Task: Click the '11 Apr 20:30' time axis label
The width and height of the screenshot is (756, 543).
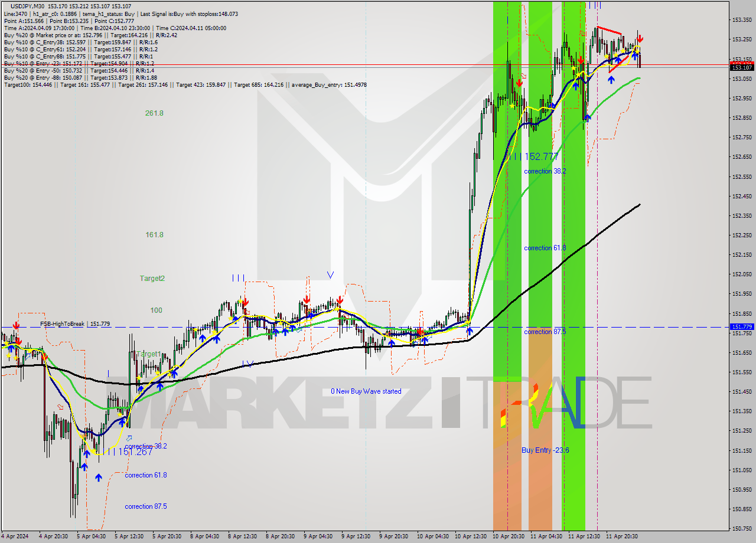Action: (x=621, y=537)
